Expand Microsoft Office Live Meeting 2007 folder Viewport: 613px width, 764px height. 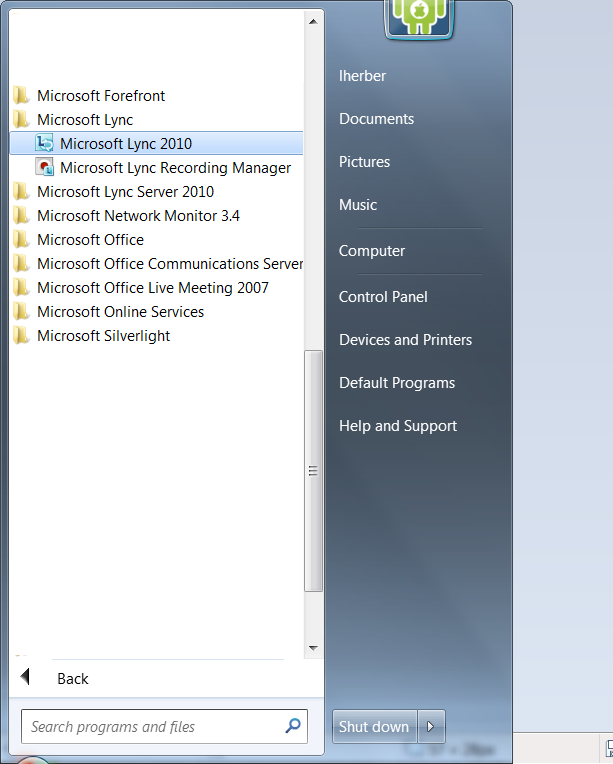(x=153, y=287)
